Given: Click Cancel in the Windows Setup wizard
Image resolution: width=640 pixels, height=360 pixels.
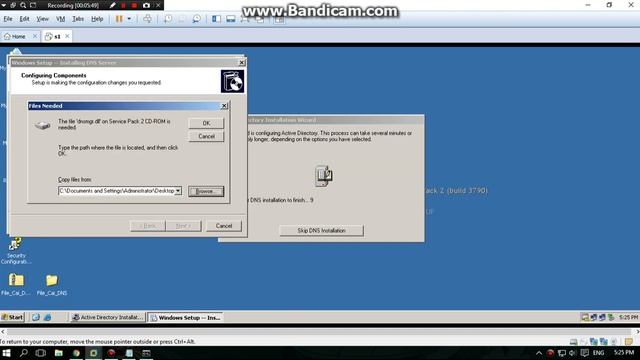Looking at the screenshot, I should click(x=224, y=226).
